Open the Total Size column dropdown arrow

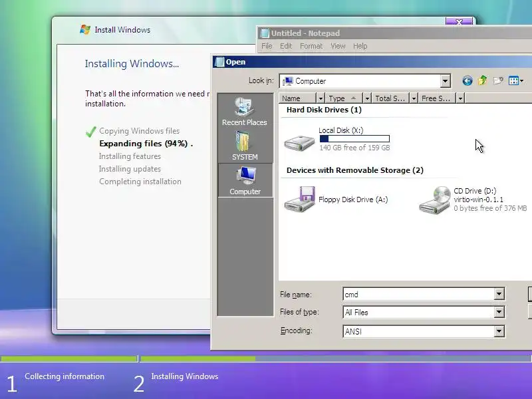click(x=414, y=98)
